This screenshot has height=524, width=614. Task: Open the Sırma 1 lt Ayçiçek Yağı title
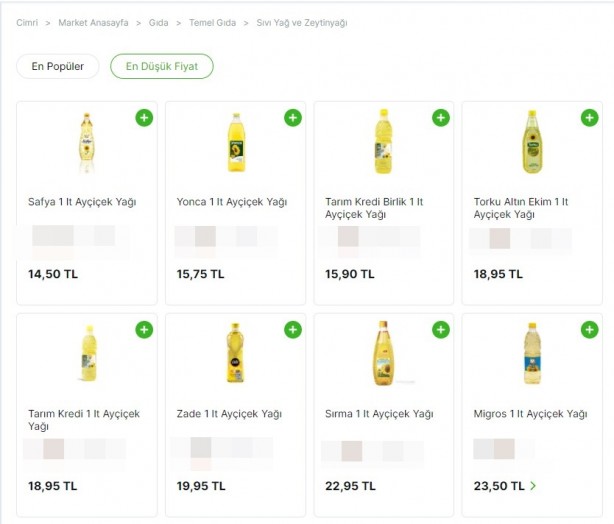click(x=379, y=414)
